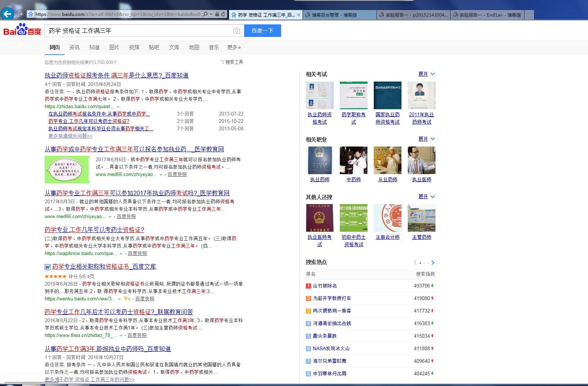
Task: Open the 更多 categories menu
Action: 234,47
